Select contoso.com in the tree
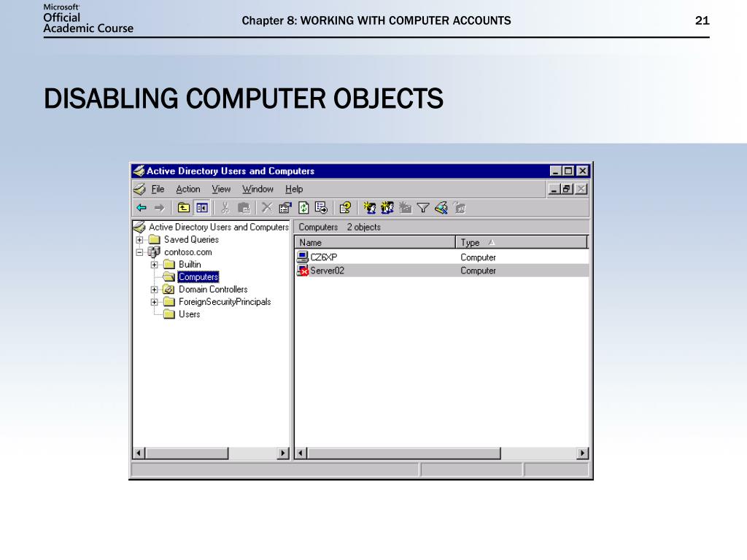 187,252
